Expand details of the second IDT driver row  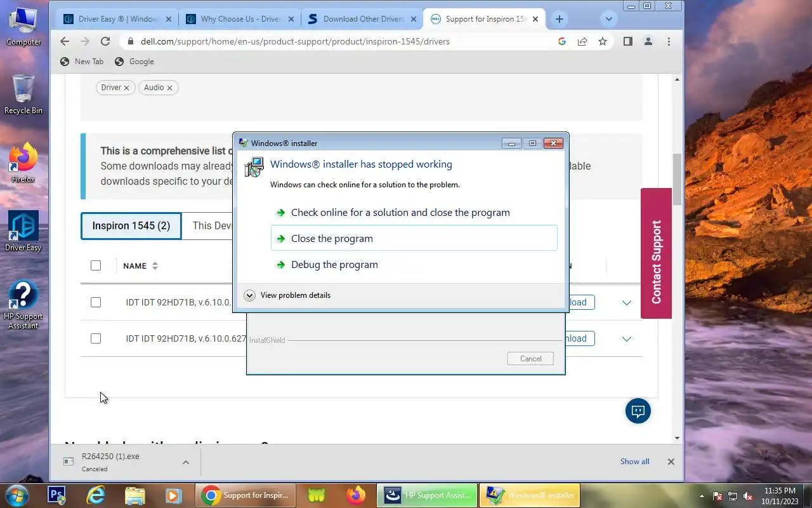627,338
